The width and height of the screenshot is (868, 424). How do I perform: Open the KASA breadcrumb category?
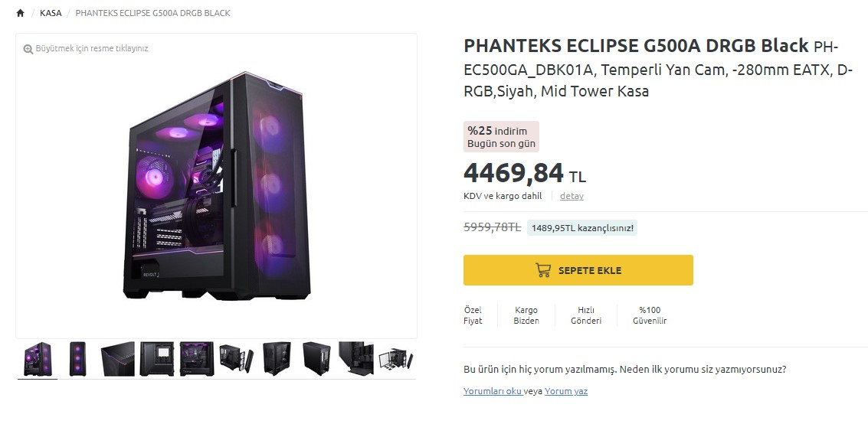pyautogui.click(x=51, y=13)
